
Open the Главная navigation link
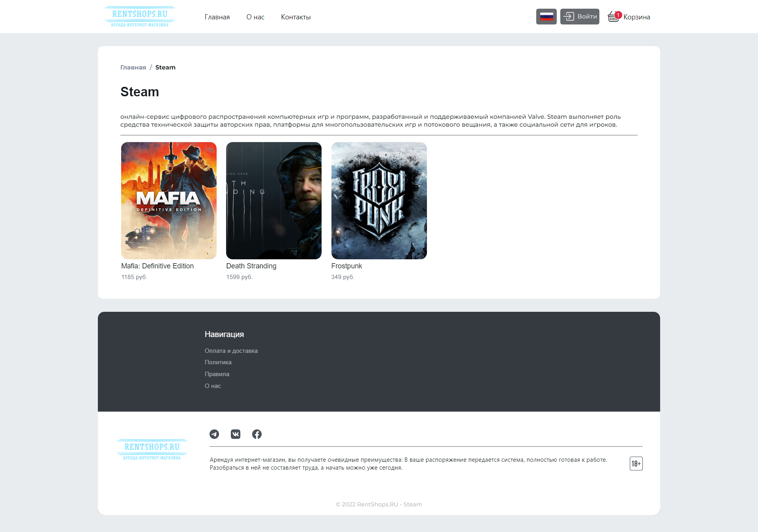click(217, 17)
